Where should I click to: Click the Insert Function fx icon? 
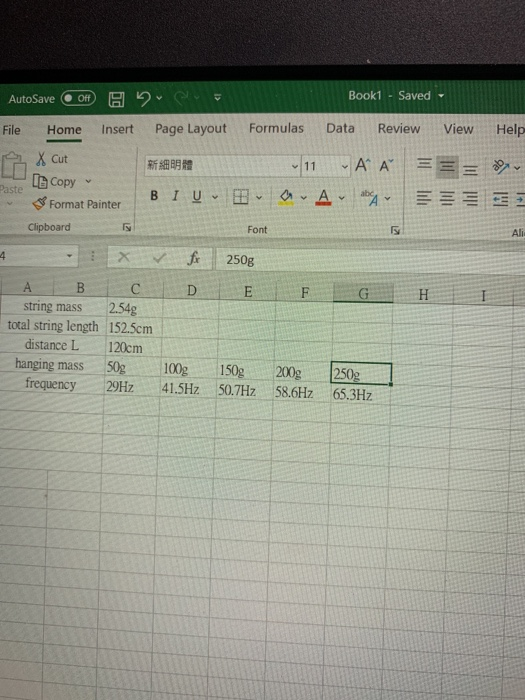coord(193,258)
